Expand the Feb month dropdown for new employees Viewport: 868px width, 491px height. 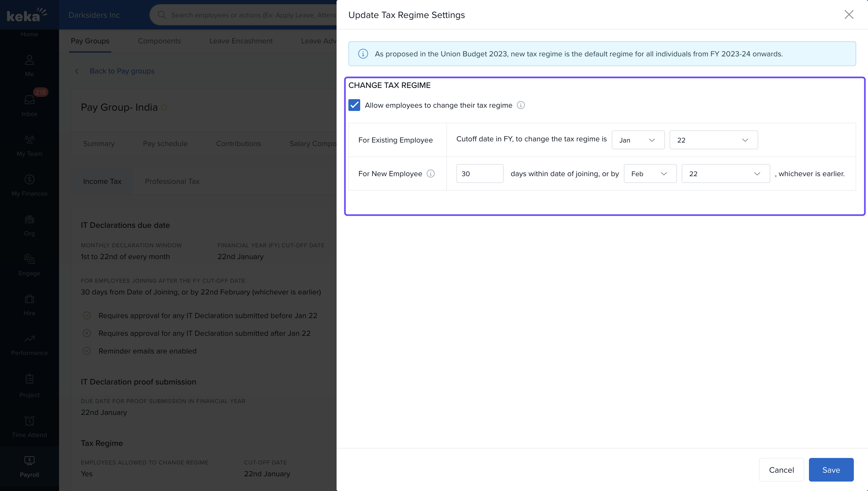[x=650, y=174]
